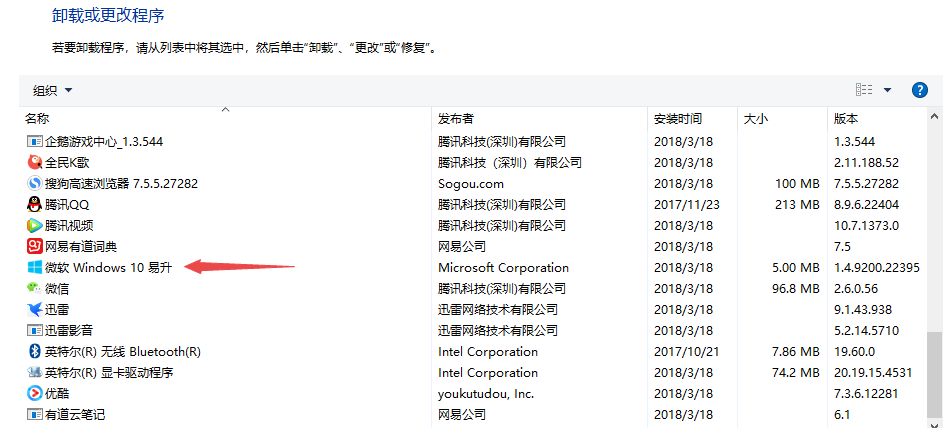Sort by the 发布者 column header

click(455, 119)
